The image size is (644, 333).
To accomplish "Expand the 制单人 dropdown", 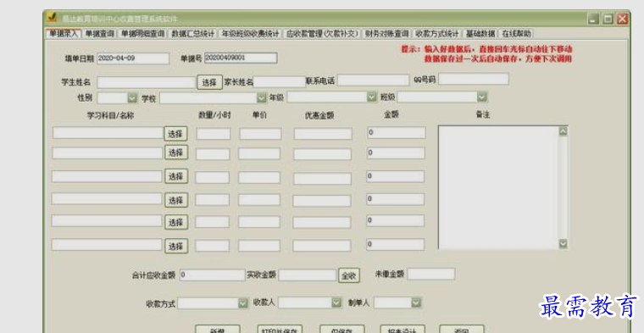I will click(x=416, y=302).
